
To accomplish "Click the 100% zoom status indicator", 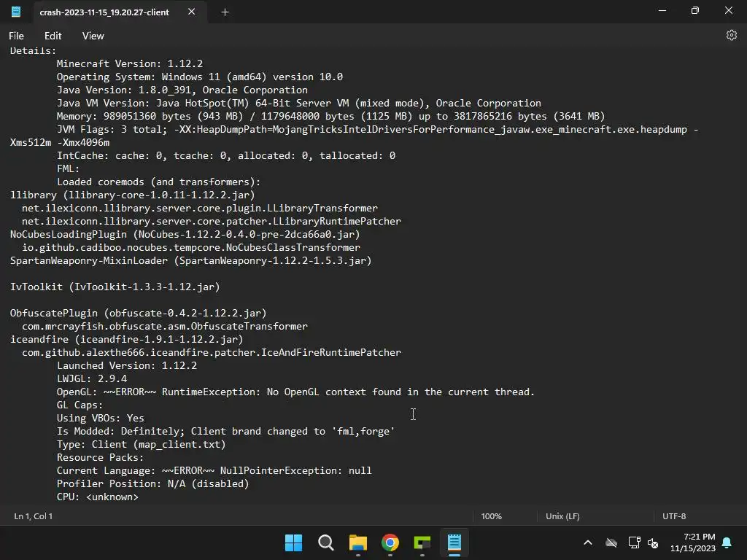I will point(491,516).
